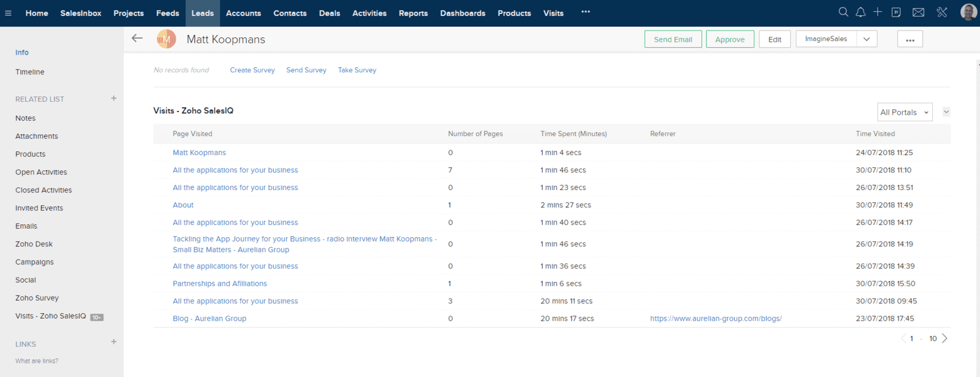Open the Accounts tab
Screen dimensions: 980x377
(243, 13)
